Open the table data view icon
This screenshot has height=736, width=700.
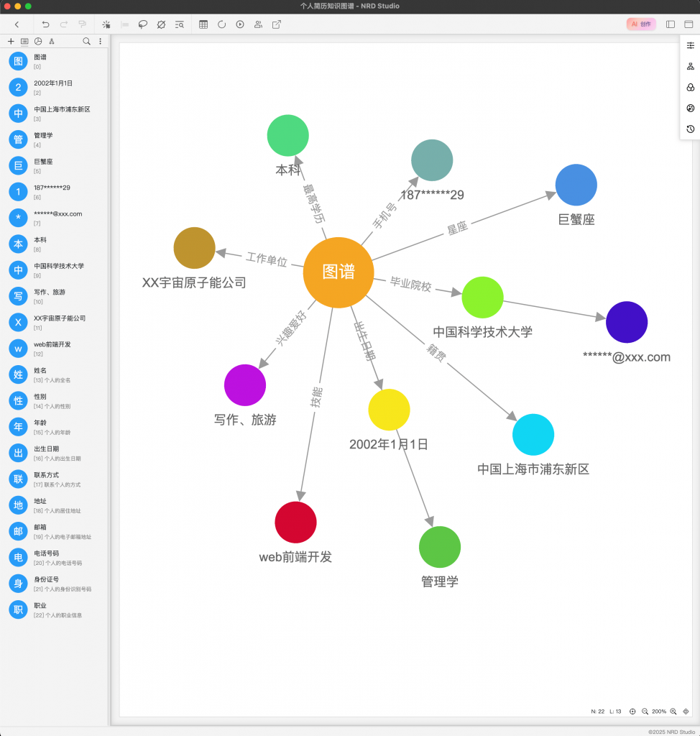[x=203, y=24]
